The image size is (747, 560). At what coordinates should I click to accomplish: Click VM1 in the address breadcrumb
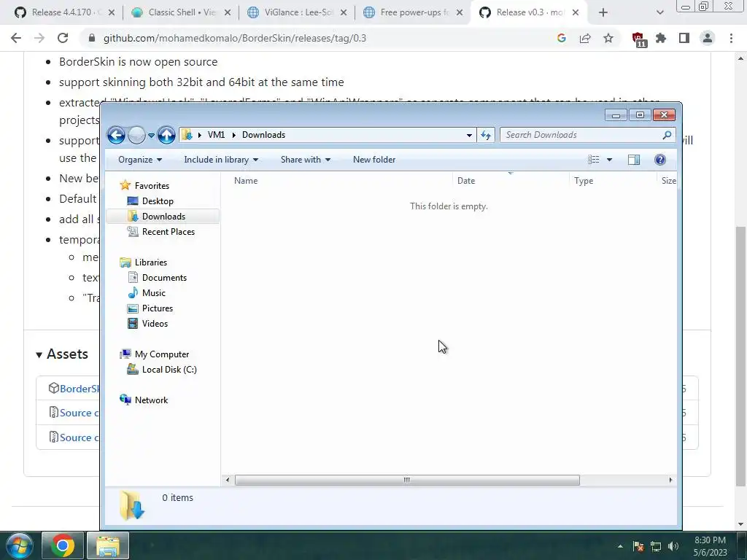[x=216, y=135]
